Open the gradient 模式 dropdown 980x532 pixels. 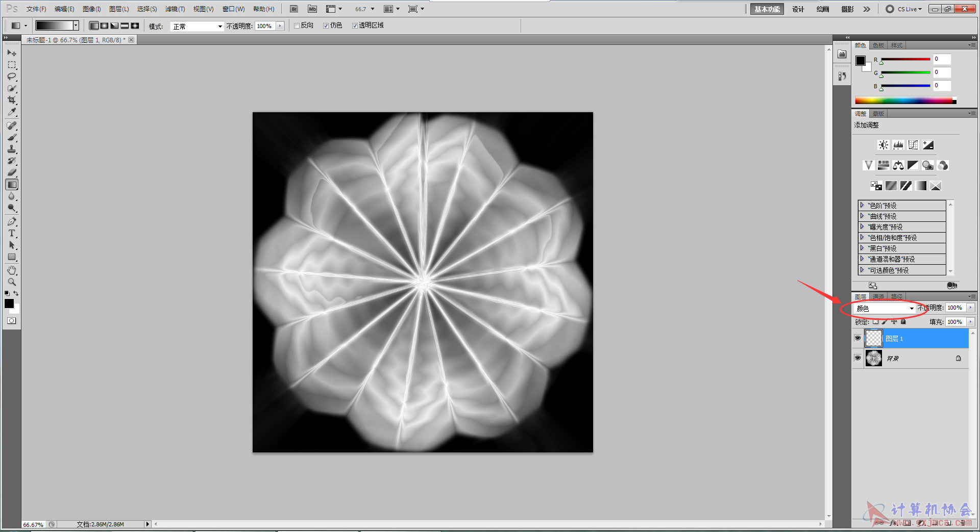[197, 27]
